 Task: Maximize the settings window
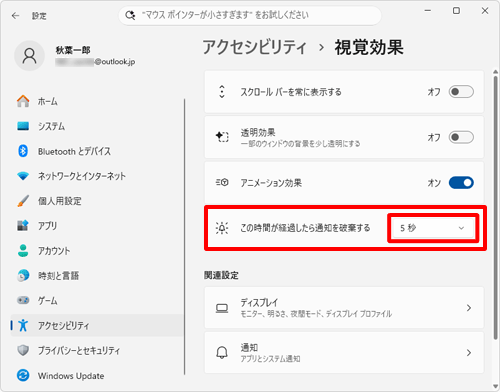click(x=456, y=11)
